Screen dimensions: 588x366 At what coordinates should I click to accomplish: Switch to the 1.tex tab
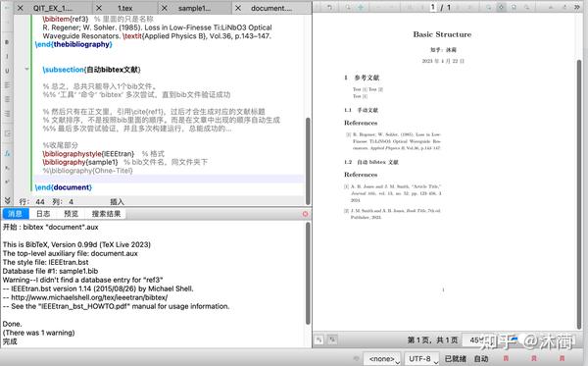pos(124,8)
